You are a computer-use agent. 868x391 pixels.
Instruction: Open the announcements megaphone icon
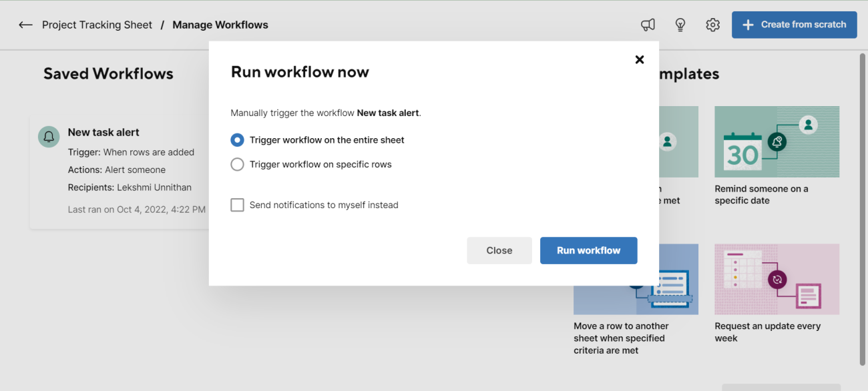(648, 25)
